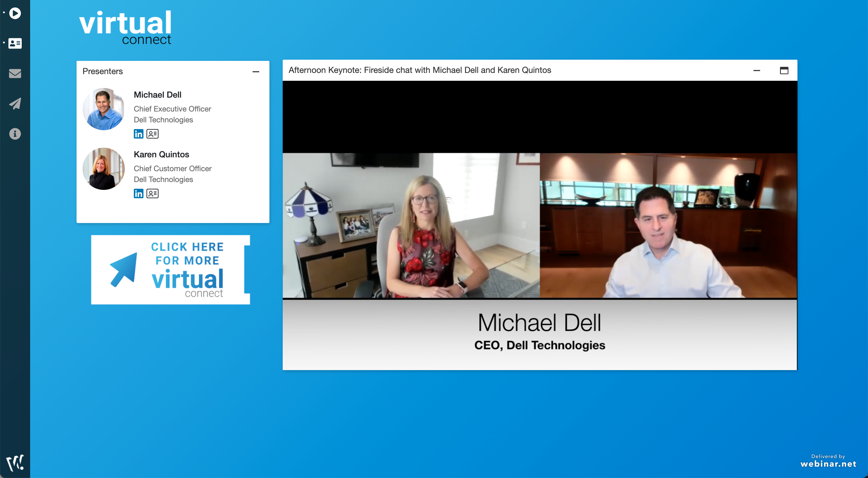Minimize the keynote video window
868x478 pixels.
(x=757, y=70)
